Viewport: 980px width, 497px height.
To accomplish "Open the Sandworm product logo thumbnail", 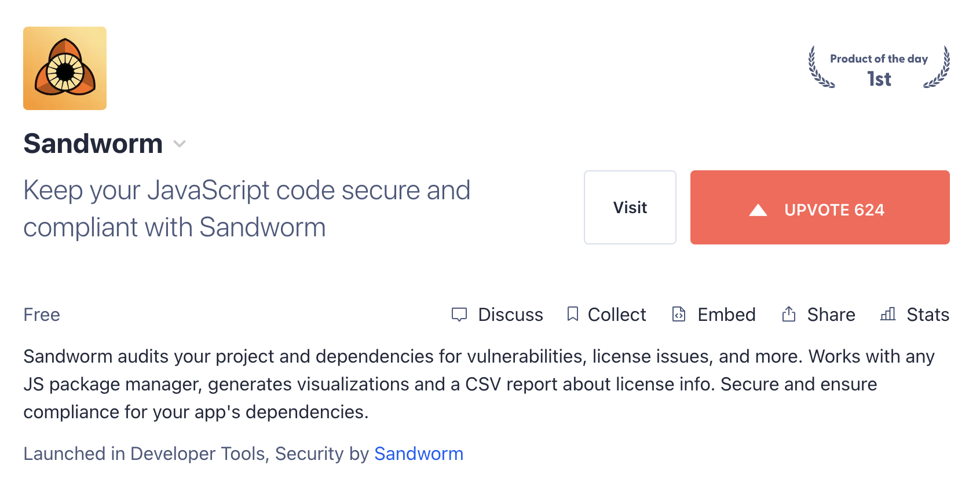I will click(65, 68).
